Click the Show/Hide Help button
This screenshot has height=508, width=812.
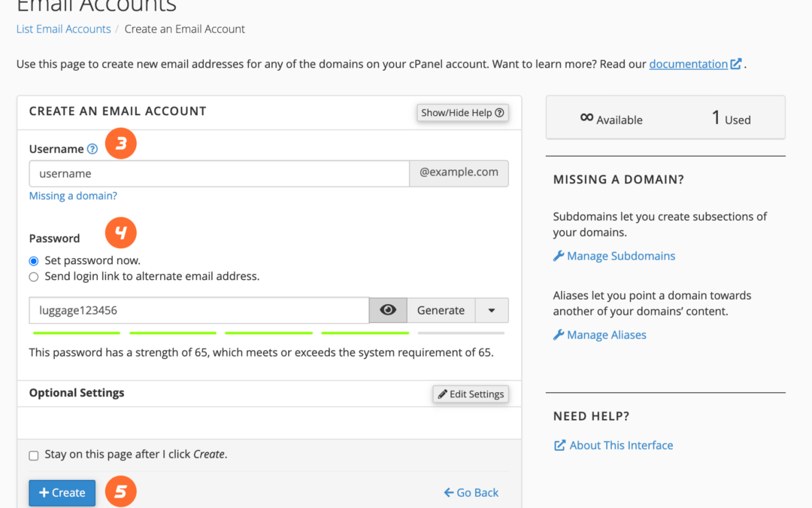pyautogui.click(x=462, y=112)
